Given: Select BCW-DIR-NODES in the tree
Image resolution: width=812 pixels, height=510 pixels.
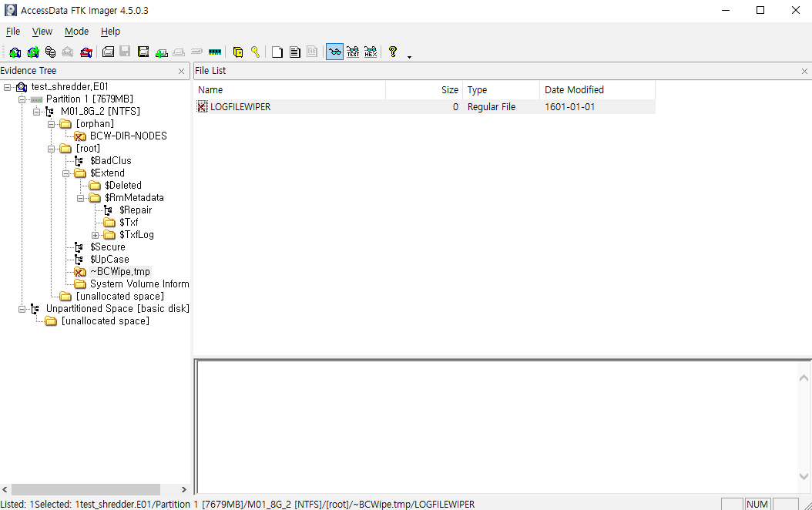Looking at the screenshot, I should point(129,136).
